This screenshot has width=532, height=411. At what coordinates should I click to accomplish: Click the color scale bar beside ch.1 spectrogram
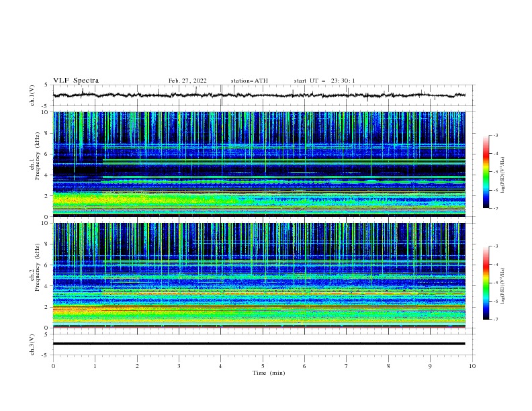click(x=486, y=172)
